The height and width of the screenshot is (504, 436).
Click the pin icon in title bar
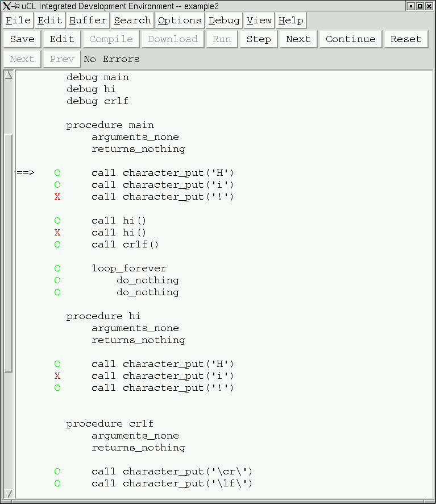[x=16, y=6]
